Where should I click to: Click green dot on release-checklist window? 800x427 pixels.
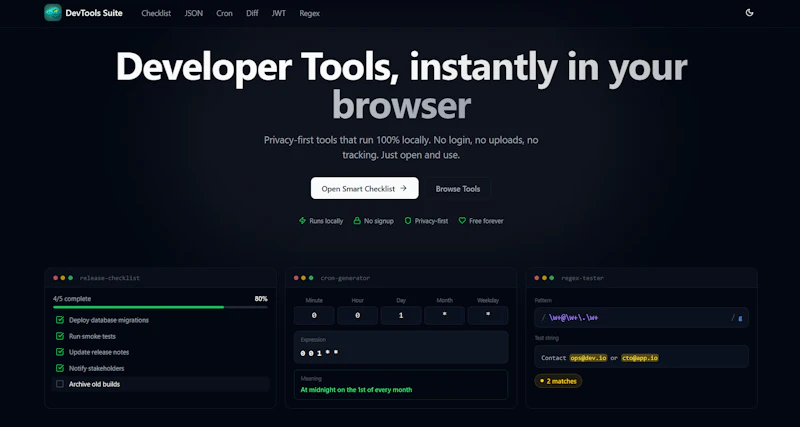tap(70, 278)
